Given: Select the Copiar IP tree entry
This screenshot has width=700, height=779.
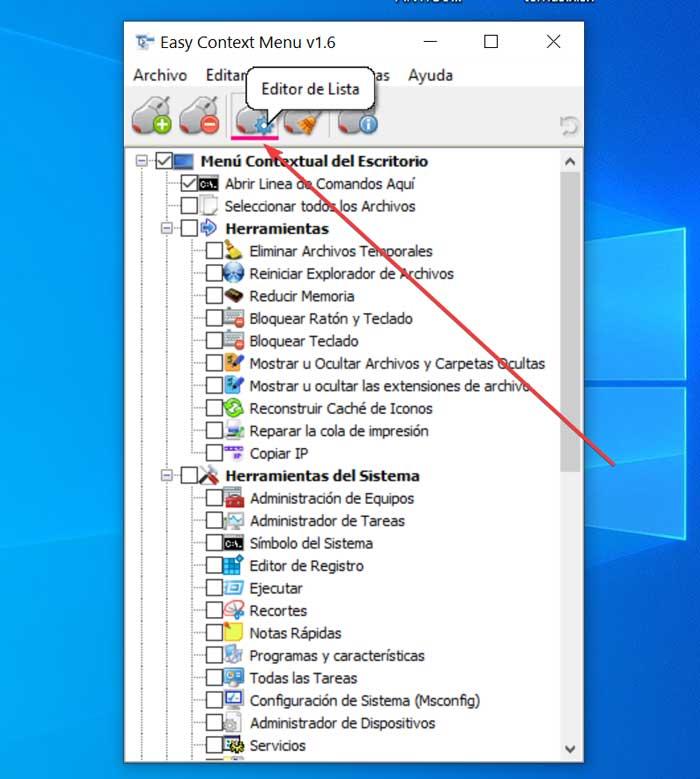Looking at the screenshot, I should (279, 453).
